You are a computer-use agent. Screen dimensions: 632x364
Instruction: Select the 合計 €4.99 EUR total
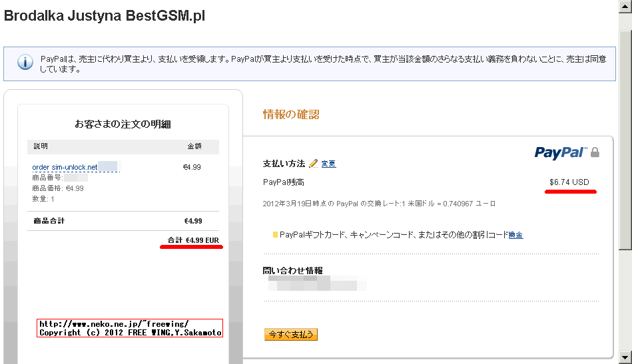point(193,240)
